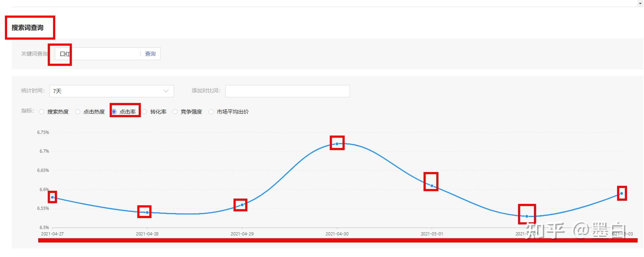The height and width of the screenshot is (257, 644).
Task: Click the 6.65% y-axis label
Action: coord(43,170)
